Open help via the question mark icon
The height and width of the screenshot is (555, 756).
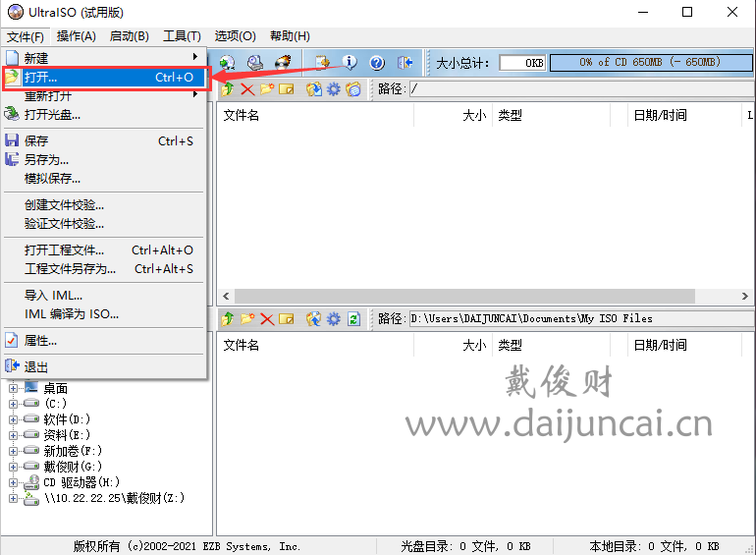pos(377,63)
